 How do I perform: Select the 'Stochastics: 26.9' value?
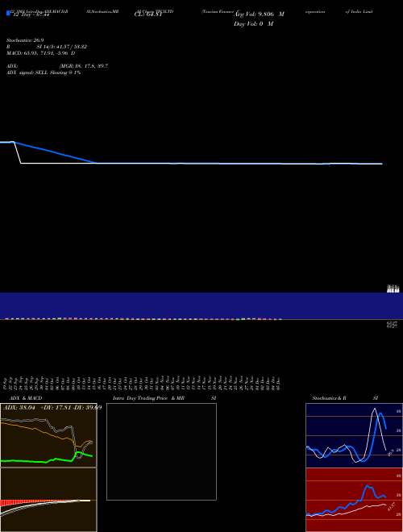pyautogui.click(x=25, y=40)
